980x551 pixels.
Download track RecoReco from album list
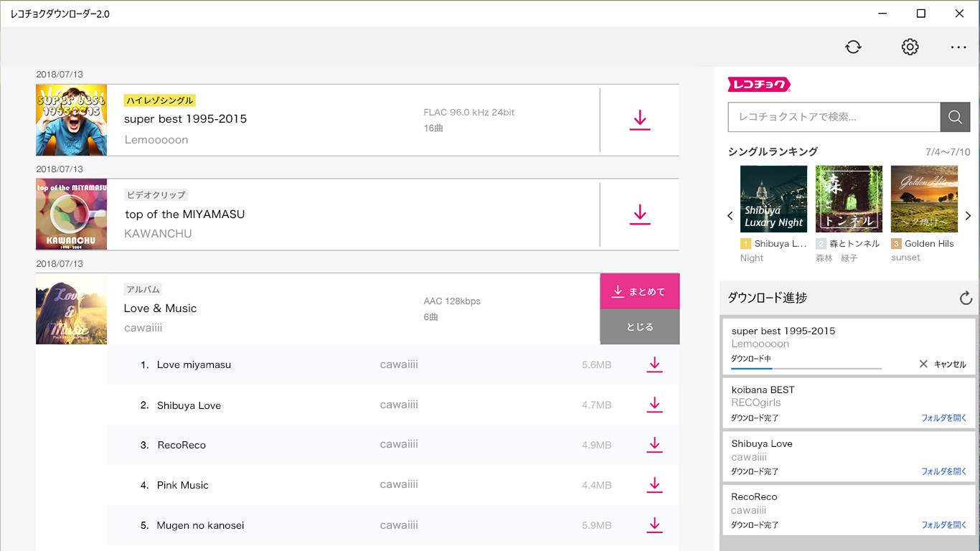(x=654, y=445)
